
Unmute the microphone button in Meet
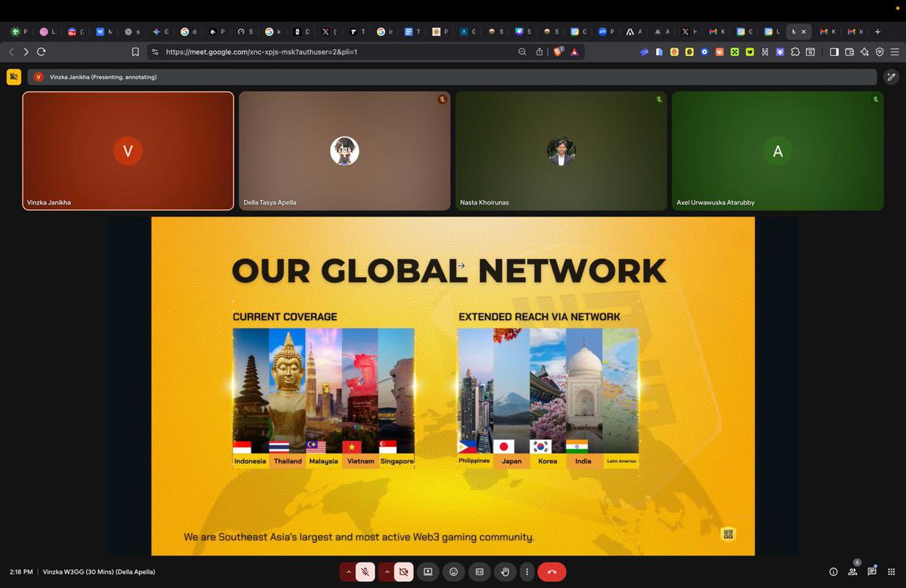tap(365, 572)
